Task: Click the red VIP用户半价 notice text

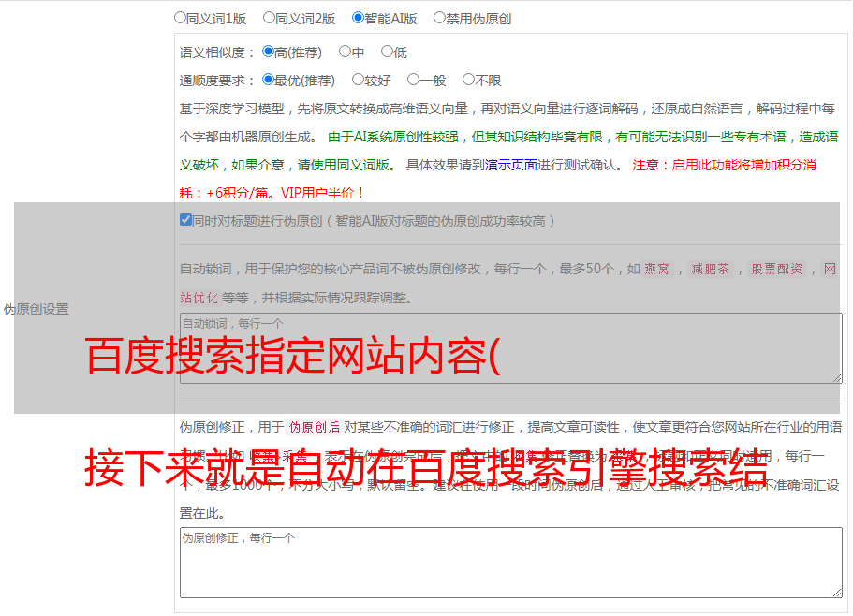Action: coord(322,193)
